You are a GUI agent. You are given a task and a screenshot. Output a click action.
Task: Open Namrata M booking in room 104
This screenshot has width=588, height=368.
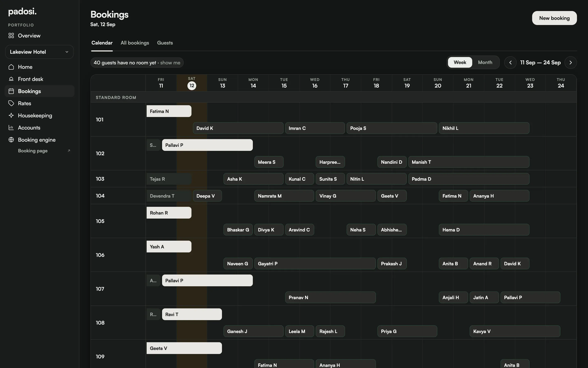pos(284,196)
